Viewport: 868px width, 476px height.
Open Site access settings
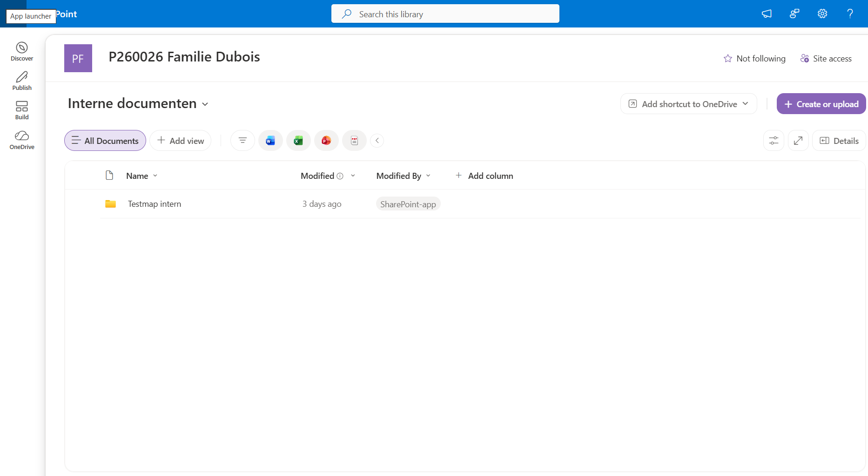coord(826,58)
